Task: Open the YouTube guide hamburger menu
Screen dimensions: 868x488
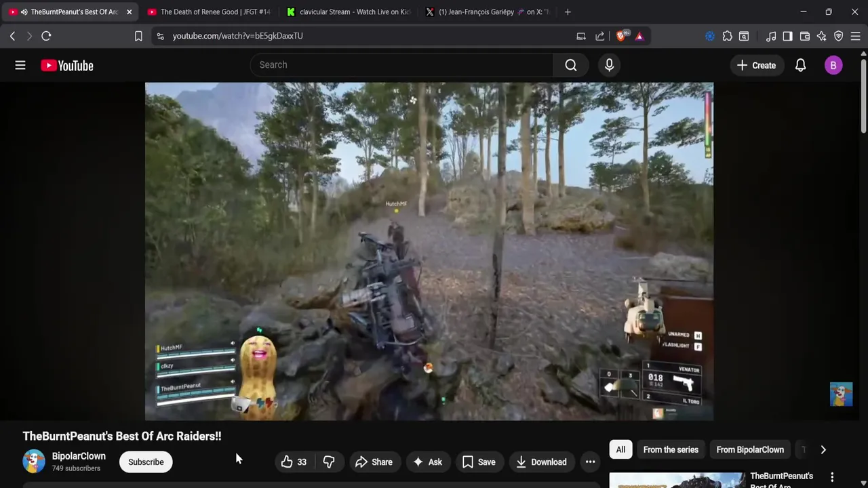Action: pyautogui.click(x=20, y=65)
